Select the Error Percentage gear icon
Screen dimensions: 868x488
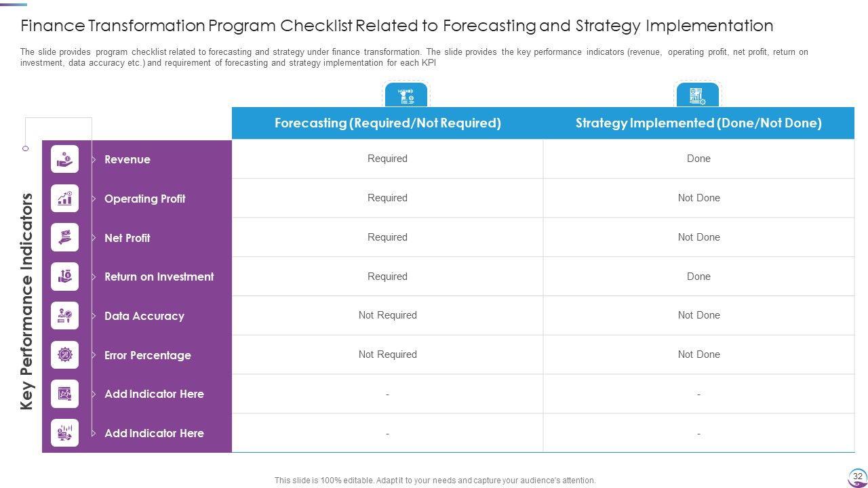64,354
